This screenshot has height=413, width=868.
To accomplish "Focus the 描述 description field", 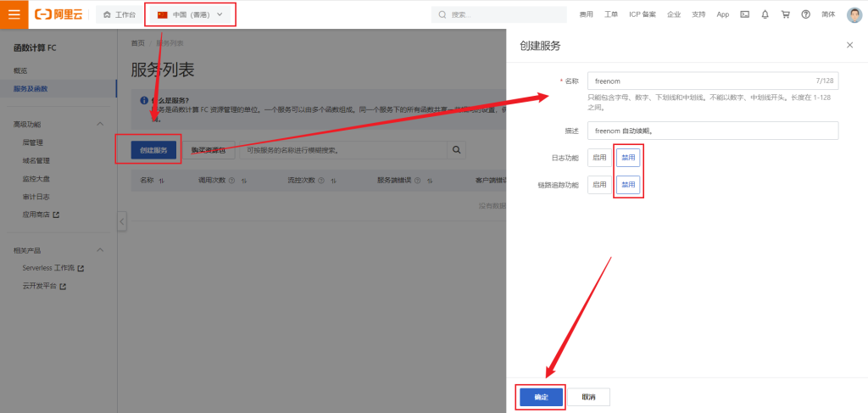I will 713,131.
